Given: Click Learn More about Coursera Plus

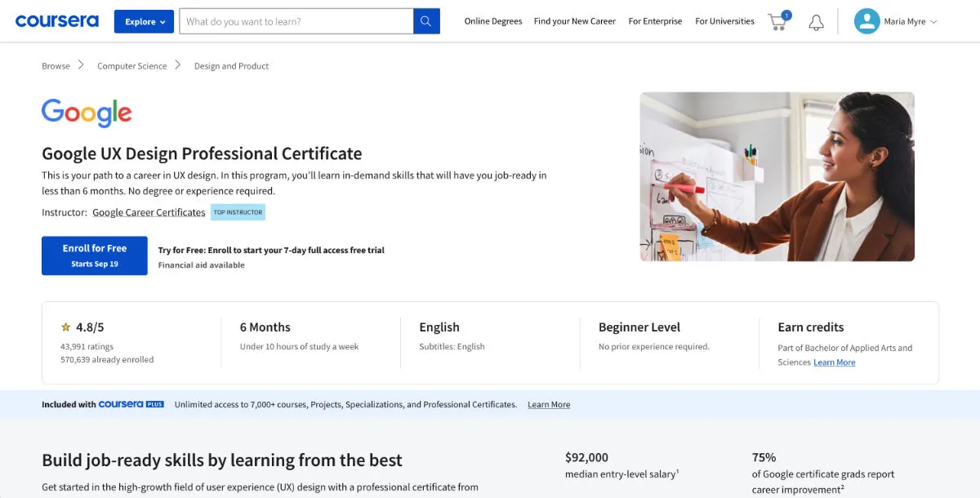Looking at the screenshot, I should (549, 403).
